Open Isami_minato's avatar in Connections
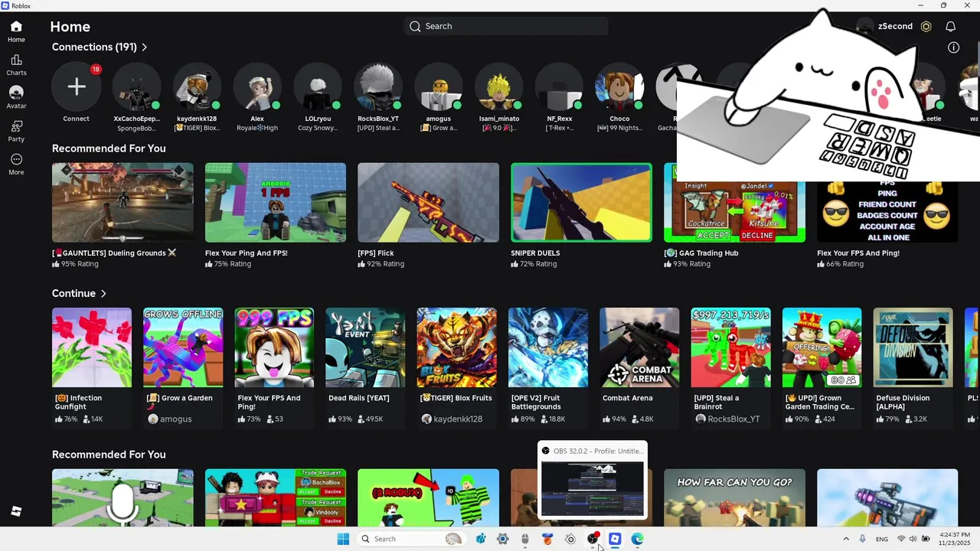The image size is (980, 551). coord(499,86)
